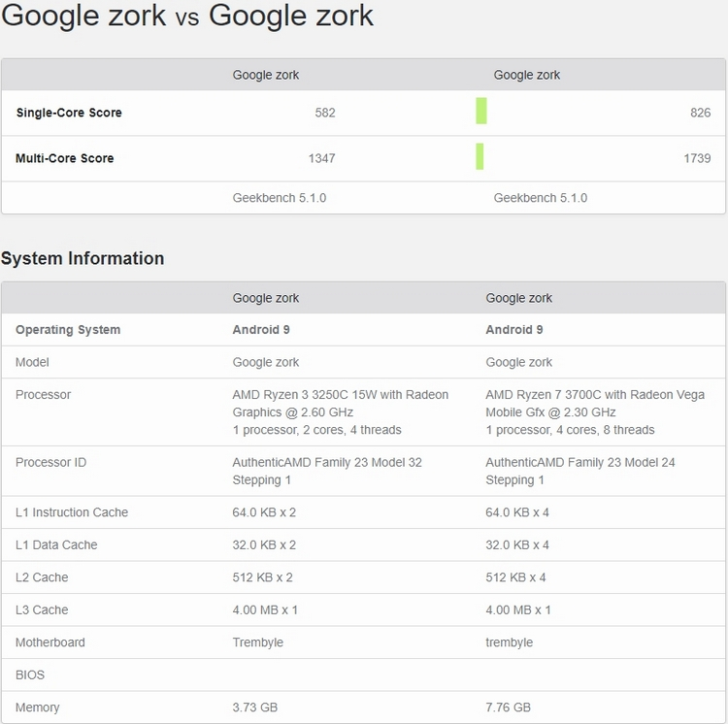Click the System Information heading
The width and height of the screenshot is (728, 724).
tap(83, 258)
